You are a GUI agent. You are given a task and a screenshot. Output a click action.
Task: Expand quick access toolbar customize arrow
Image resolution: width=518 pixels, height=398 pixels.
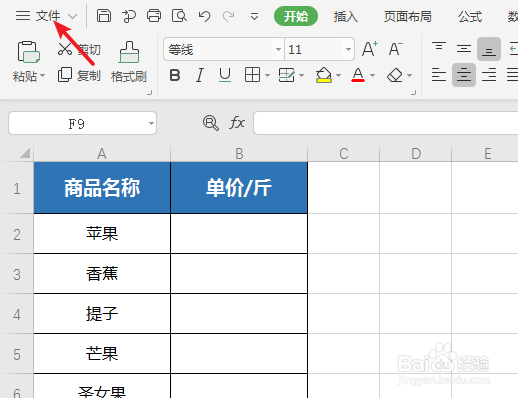tap(254, 16)
